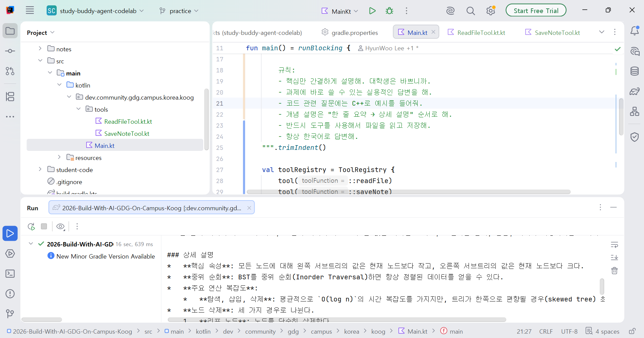Toggle the eye view filter in Run toolbar
644x338 pixels.
click(61, 227)
